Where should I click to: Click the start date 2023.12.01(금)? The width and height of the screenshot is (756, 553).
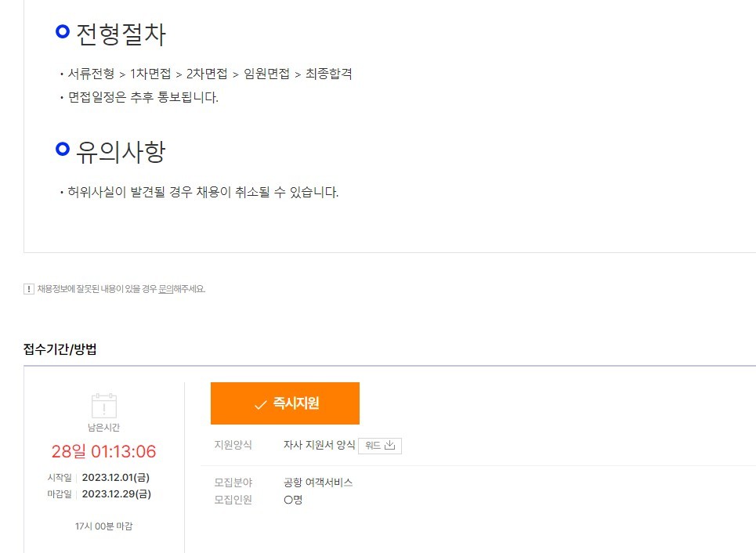click(x=116, y=477)
